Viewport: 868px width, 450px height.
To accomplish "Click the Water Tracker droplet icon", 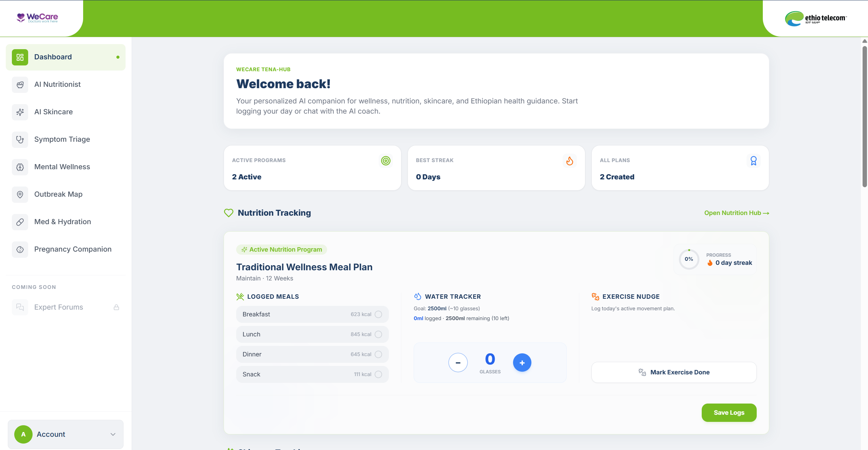I will [x=418, y=296].
